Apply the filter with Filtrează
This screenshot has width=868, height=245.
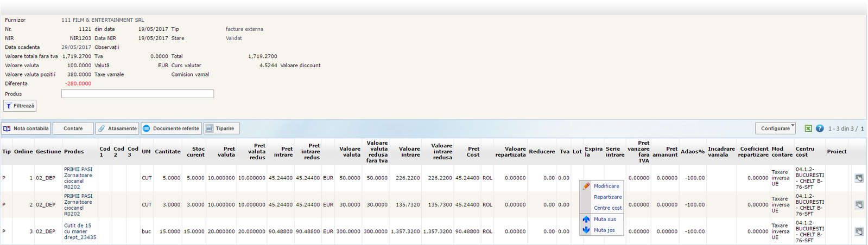point(20,106)
